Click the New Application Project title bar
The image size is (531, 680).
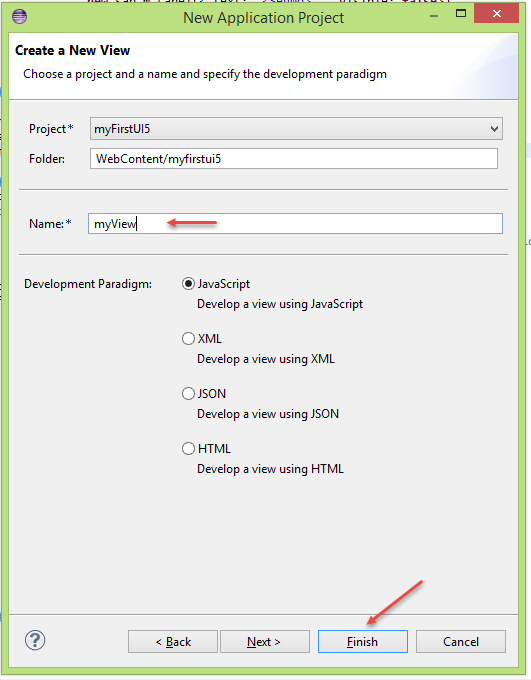pos(263,18)
